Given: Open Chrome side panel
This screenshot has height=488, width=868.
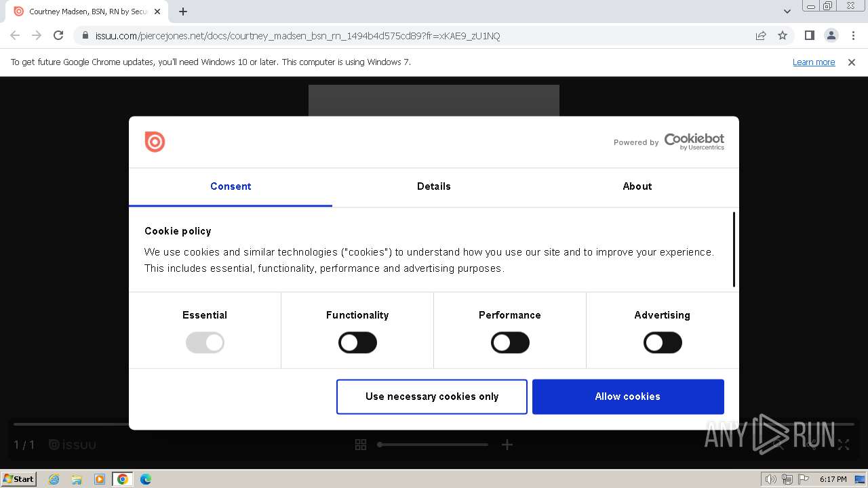Looking at the screenshot, I should (810, 35).
